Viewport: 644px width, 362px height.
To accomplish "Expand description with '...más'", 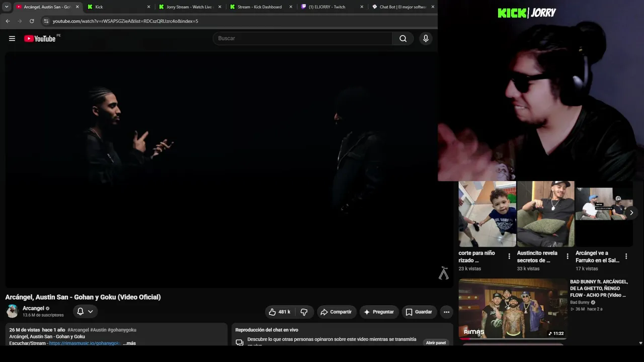I will 129,343.
